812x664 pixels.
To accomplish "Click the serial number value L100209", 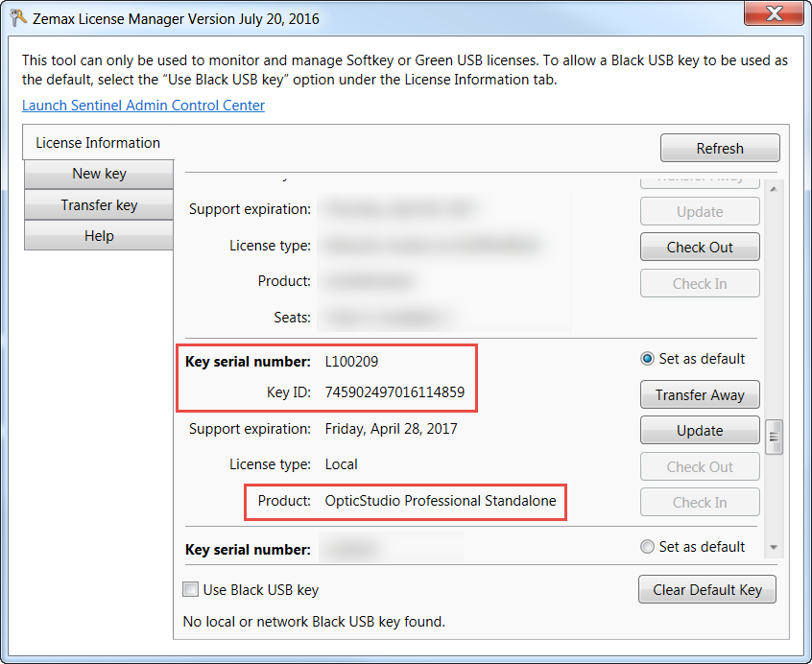I will tap(351, 361).
